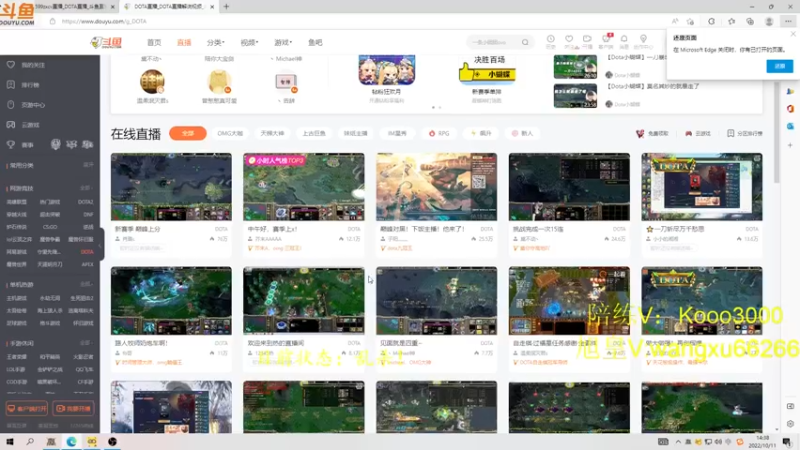Go to 首页 in navigation bar

(x=154, y=42)
